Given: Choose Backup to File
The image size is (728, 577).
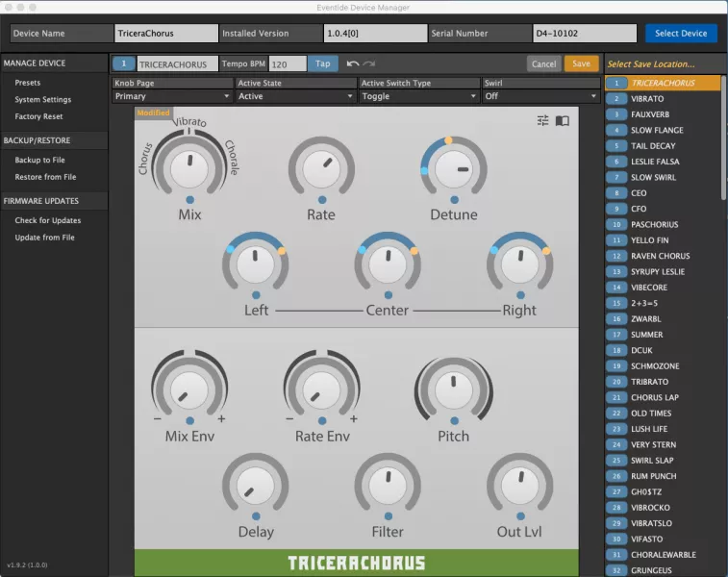Looking at the screenshot, I should coord(39,160).
